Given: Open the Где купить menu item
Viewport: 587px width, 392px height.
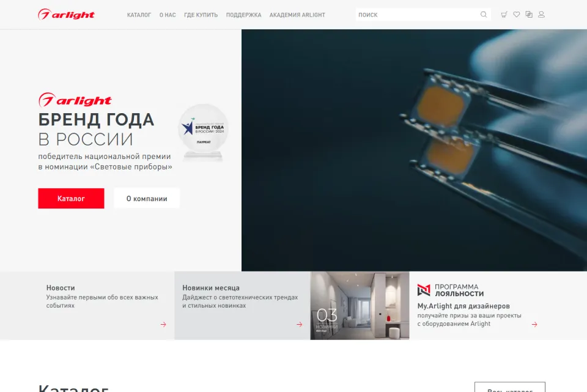Looking at the screenshot, I should [201, 15].
